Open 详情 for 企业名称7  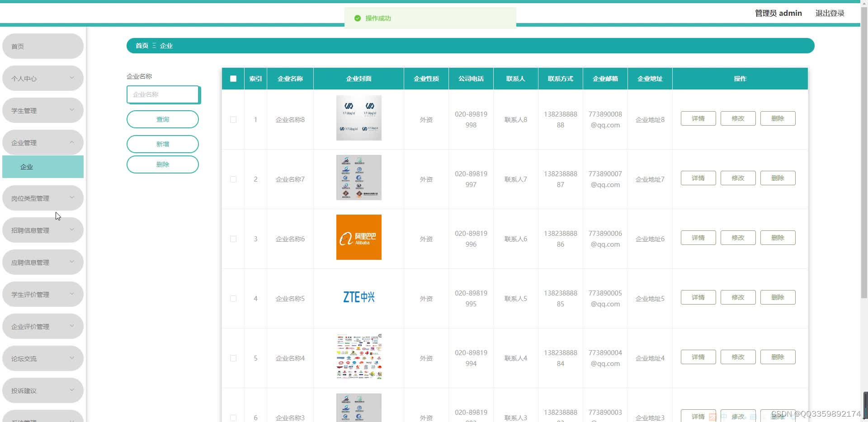pyautogui.click(x=698, y=178)
